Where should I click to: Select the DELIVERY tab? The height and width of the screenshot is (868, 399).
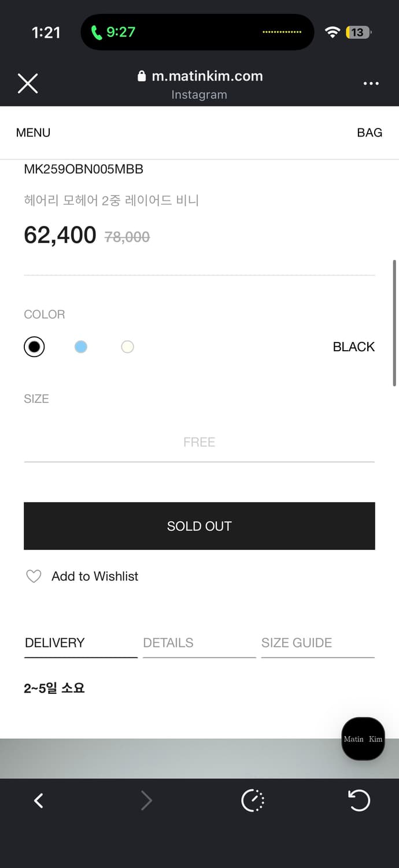pyautogui.click(x=55, y=643)
